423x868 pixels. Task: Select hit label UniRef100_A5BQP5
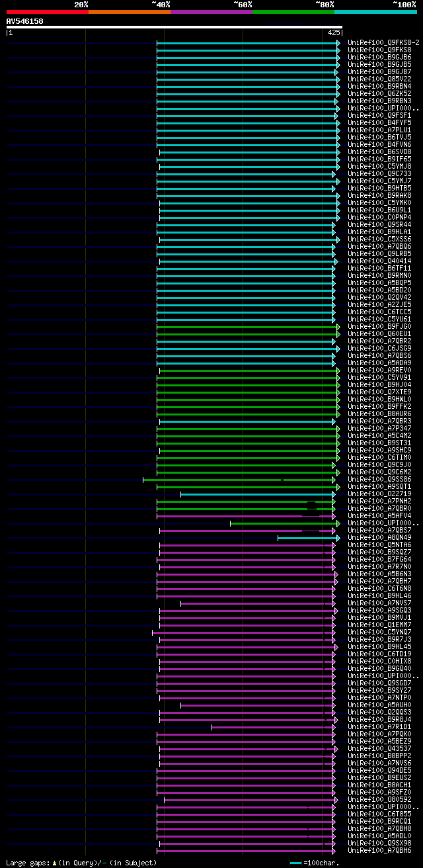click(x=380, y=282)
